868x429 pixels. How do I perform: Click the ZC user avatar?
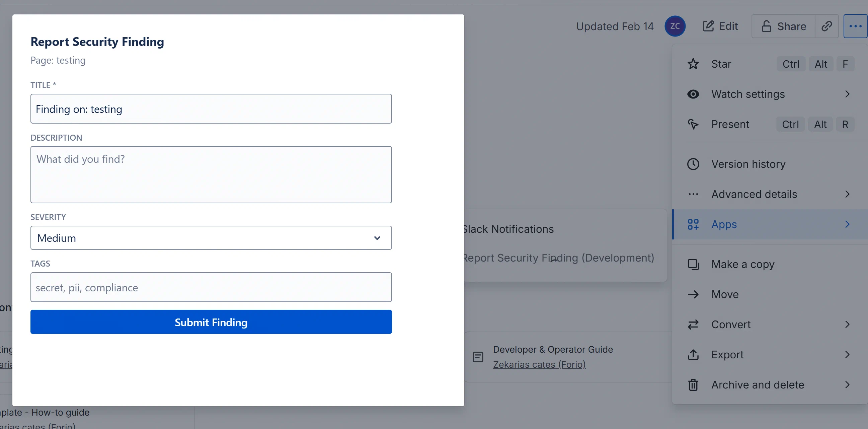(x=675, y=26)
